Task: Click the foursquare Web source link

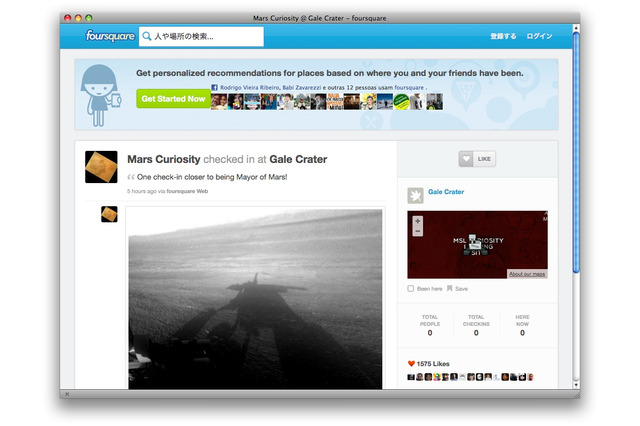Action: coord(187,191)
